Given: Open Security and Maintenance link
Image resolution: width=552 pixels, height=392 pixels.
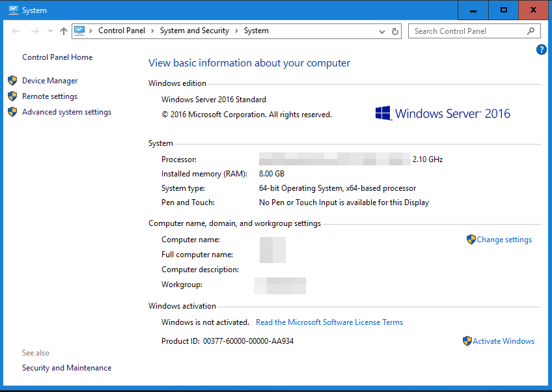Looking at the screenshot, I should pos(66,368).
